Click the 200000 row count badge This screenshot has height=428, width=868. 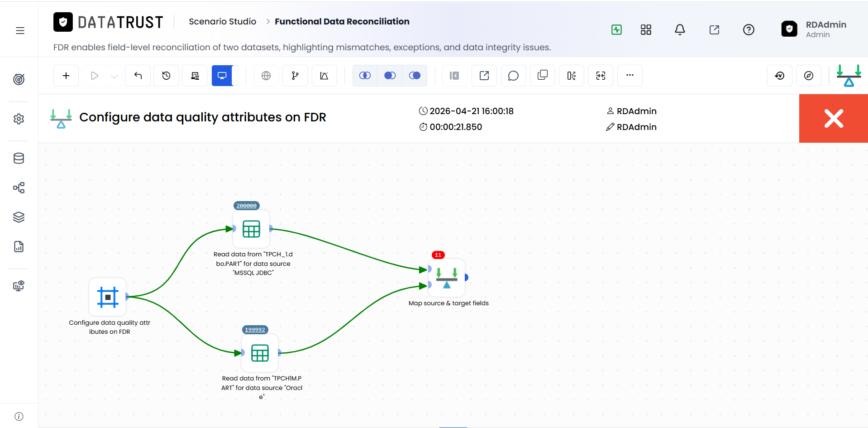pyautogui.click(x=247, y=206)
